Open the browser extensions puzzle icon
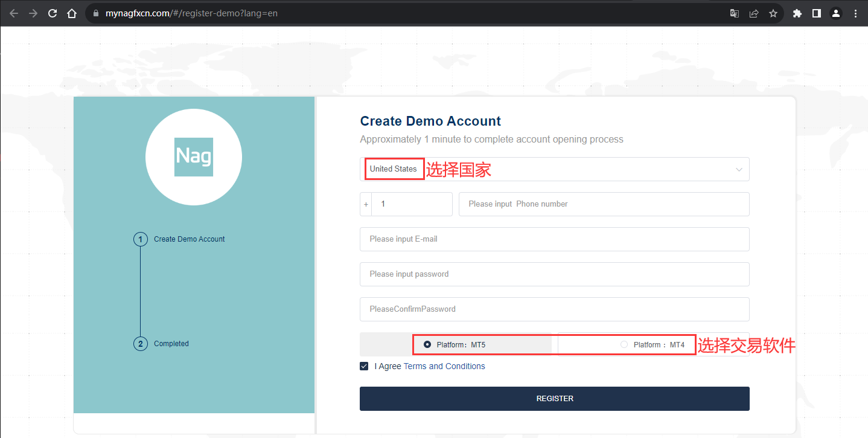The height and width of the screenshot is (438, 868). (797, 13)
